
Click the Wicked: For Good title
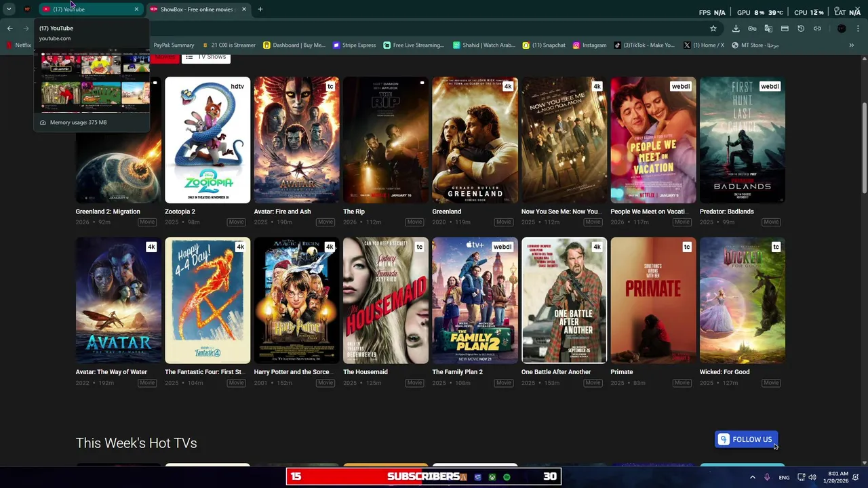point(725,372)
